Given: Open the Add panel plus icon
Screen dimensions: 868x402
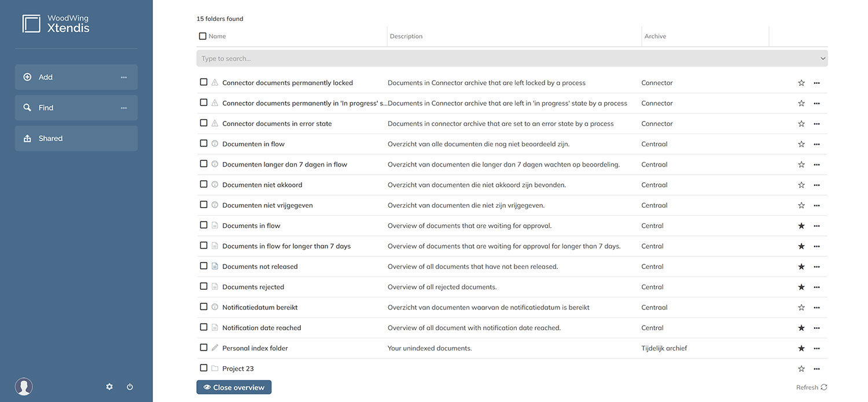Looking at the screenshot, I should (27, 76).
